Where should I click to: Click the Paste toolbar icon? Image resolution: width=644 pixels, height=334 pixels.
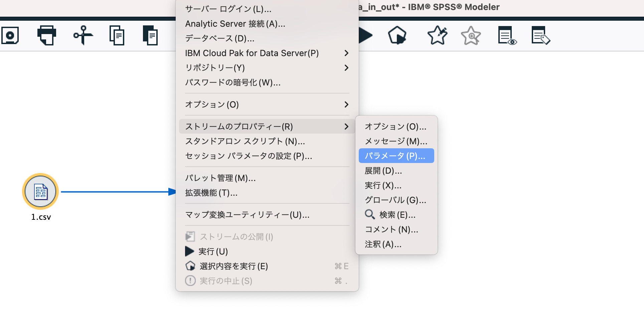[x=150, y=35]
